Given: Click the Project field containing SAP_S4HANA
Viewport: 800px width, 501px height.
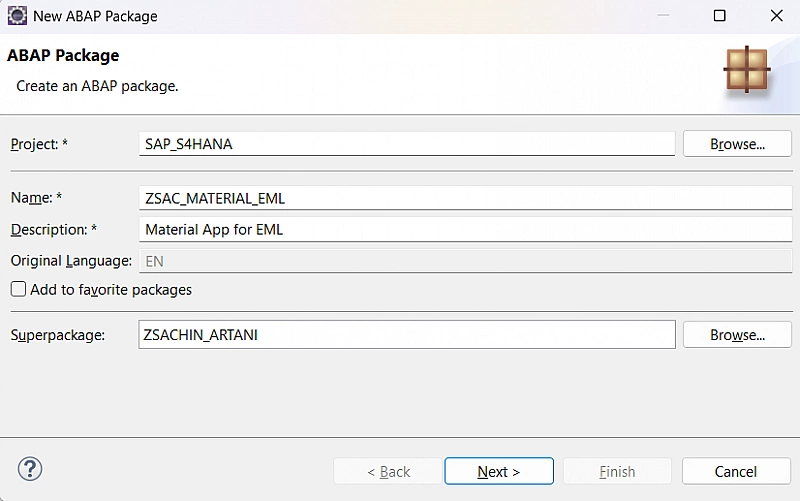Looking at the screenshot, I should (x=407, y=144).
